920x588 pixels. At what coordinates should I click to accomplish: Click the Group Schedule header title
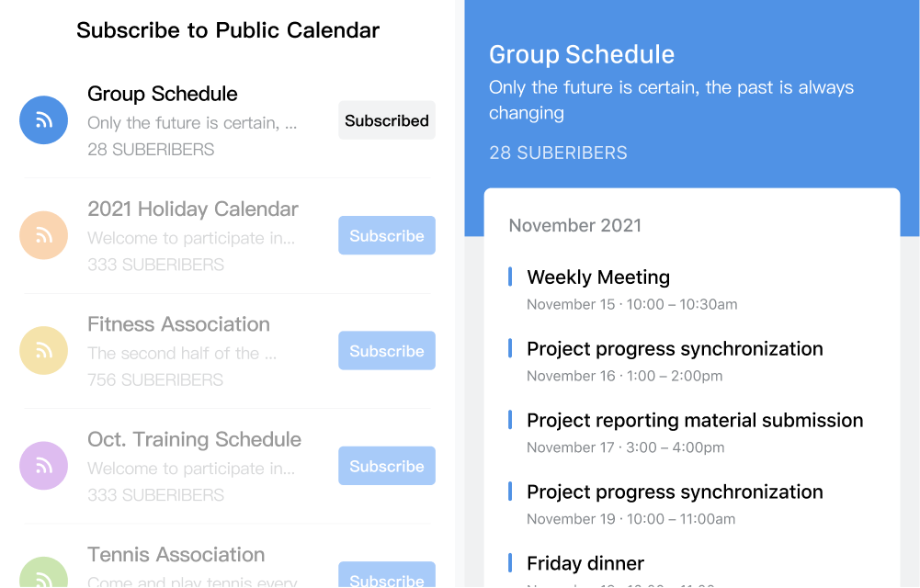click(582, 54)
